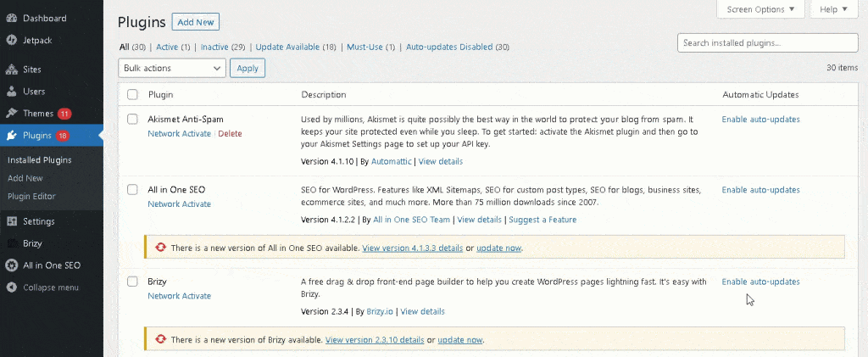Collapse the sidebar menu
The image size is (868, 357).
coord(51,287)
